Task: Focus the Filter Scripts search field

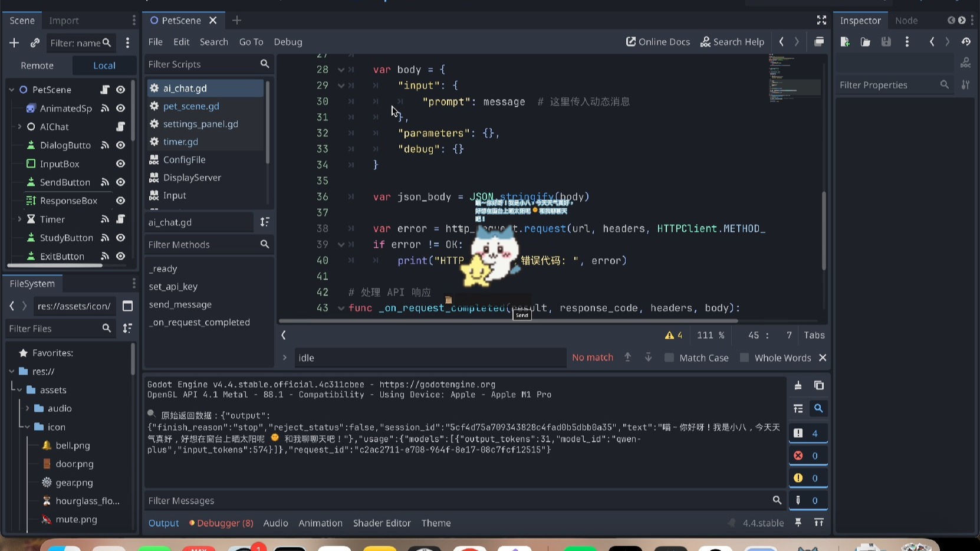Action: point(209,64)
